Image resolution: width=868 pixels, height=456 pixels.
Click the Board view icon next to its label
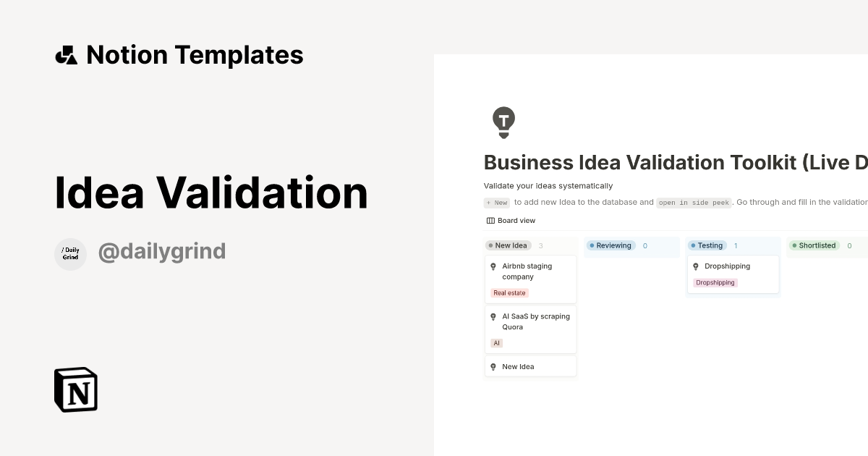tap(490, 220)
